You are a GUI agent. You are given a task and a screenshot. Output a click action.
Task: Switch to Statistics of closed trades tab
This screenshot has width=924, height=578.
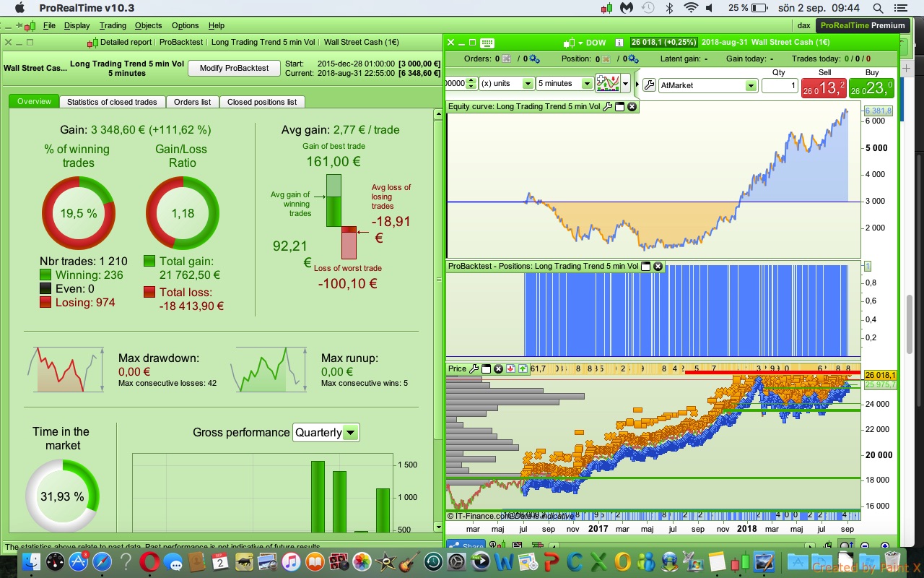pos(112,102)
